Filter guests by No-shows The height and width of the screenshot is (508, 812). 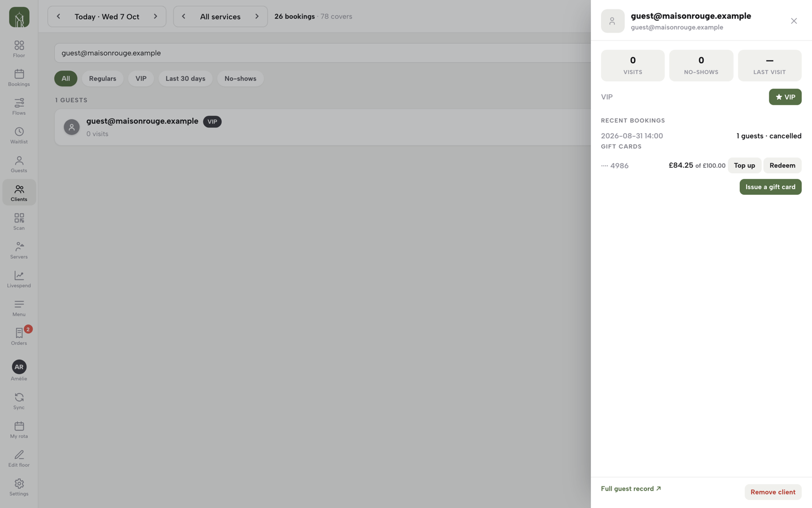(240, 78)
